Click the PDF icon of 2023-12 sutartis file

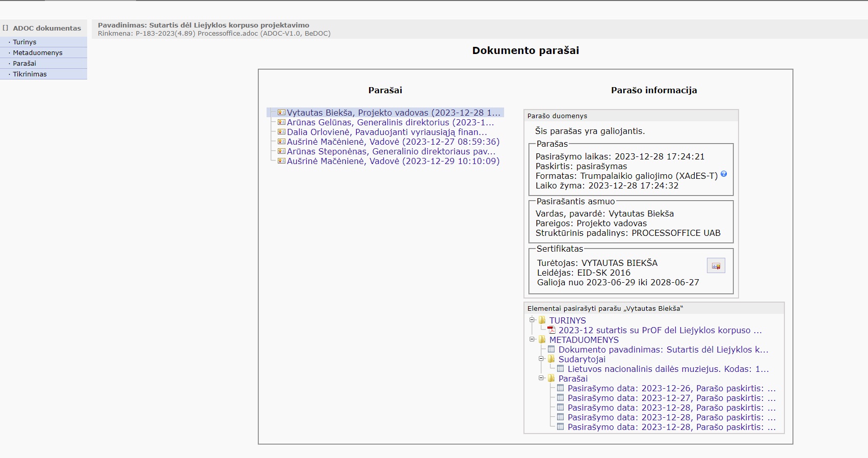point(551,330)
